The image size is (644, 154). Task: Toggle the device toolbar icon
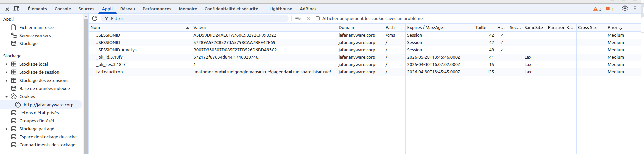coord(16,9)
